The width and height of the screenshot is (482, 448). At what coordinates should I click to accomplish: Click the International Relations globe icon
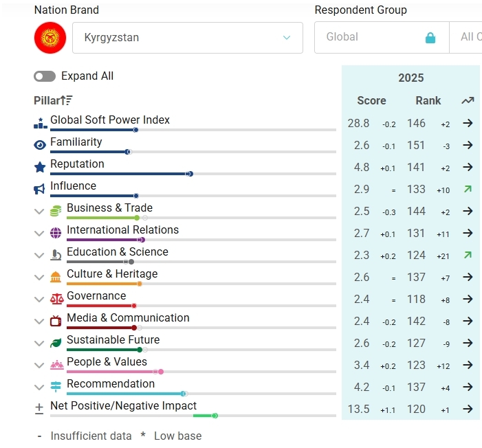[x=56, y=233]
